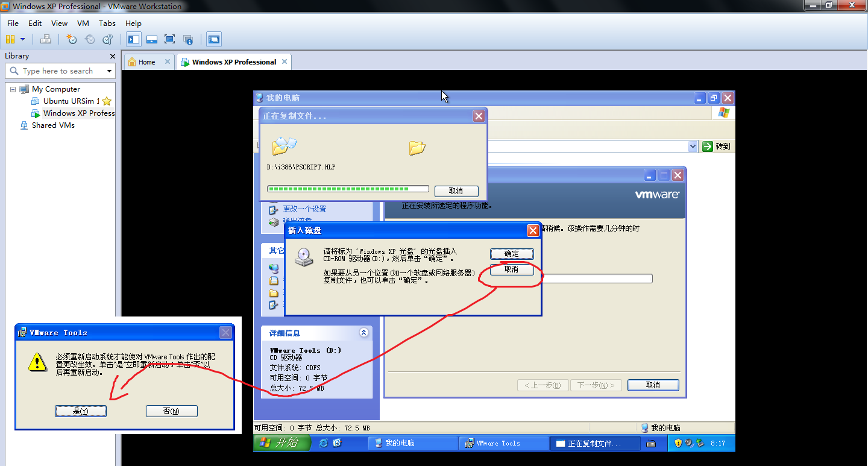The image size is (868, 466).
Task: Toggle the favorite star on Ubuntu URSim
Action: (x=107, y=101)
